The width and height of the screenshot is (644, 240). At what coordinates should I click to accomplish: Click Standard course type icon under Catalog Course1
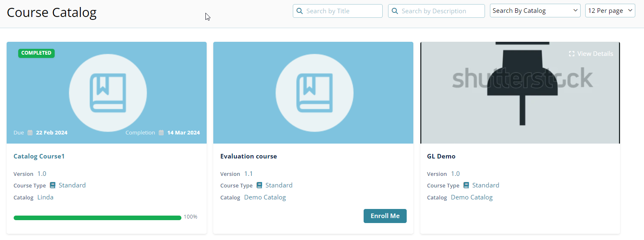click(53, 185)
